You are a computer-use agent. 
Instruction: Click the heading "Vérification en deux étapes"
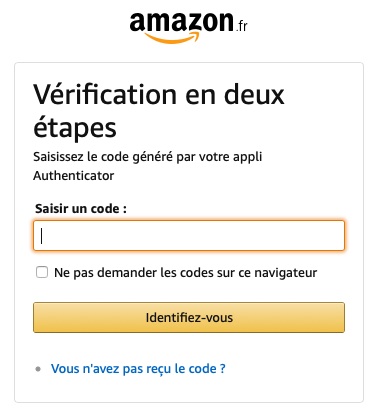(159, 111)
